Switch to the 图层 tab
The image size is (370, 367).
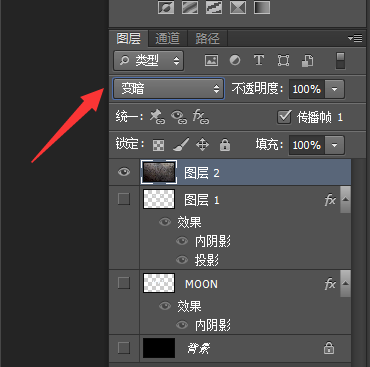[129, 39]
